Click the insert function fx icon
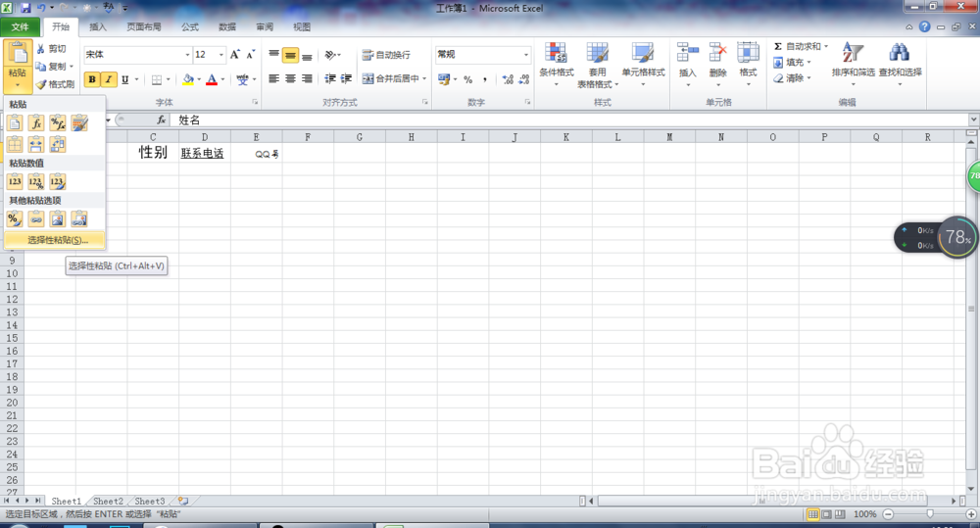Screen dimensions: 980x528 (162, 120)
